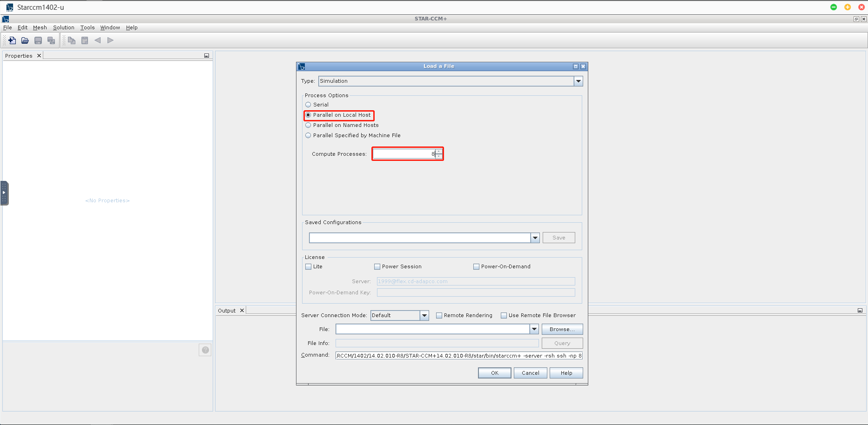Click the Save All toolbar icon

tap(51, 40)
